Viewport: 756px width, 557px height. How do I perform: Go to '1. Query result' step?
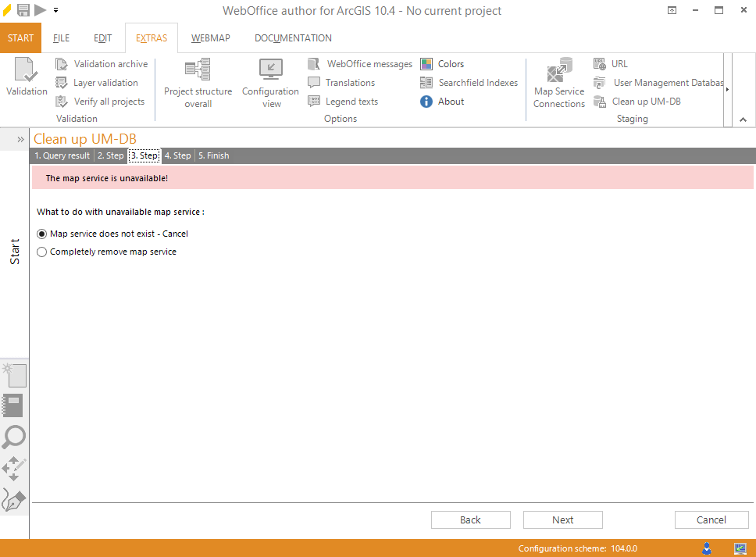[62, 155]
